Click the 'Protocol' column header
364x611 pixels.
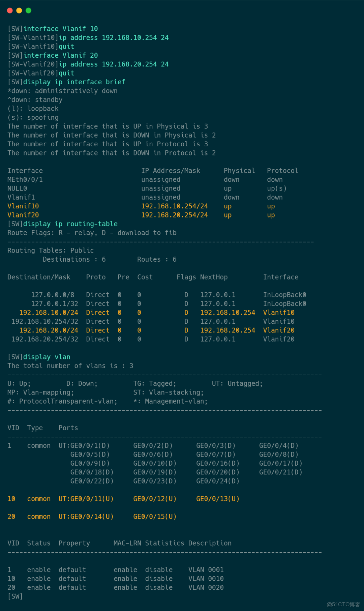(283, 171)
